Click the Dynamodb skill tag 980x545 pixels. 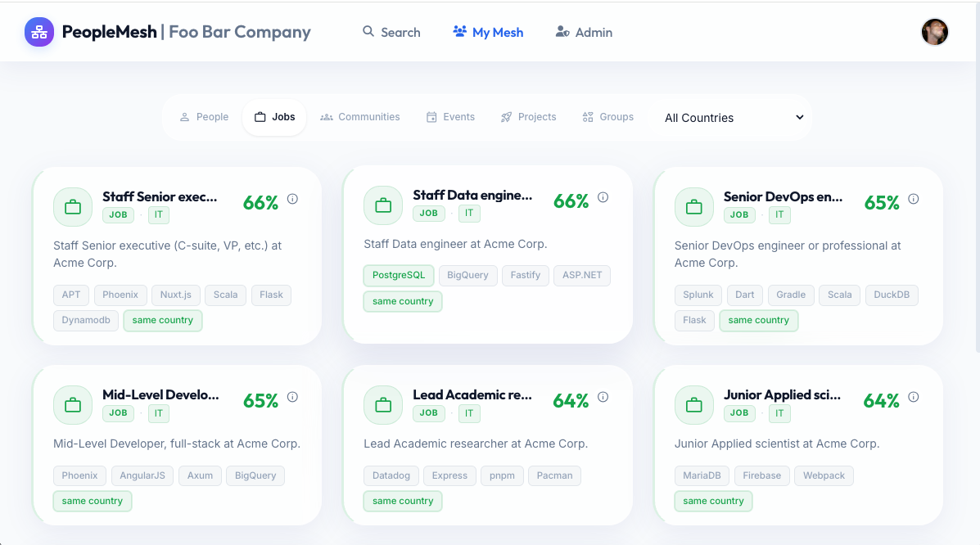point(86,320)
